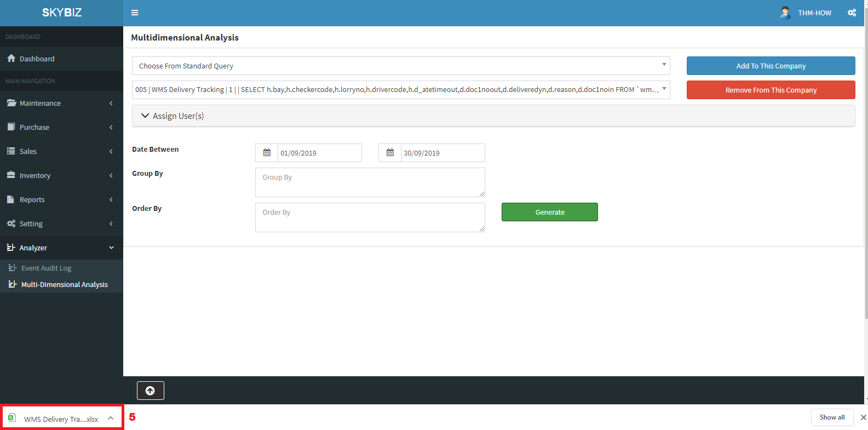Click the green Generate button
Image resolution: width=868 pixels, height=430 pixels.
549,212
